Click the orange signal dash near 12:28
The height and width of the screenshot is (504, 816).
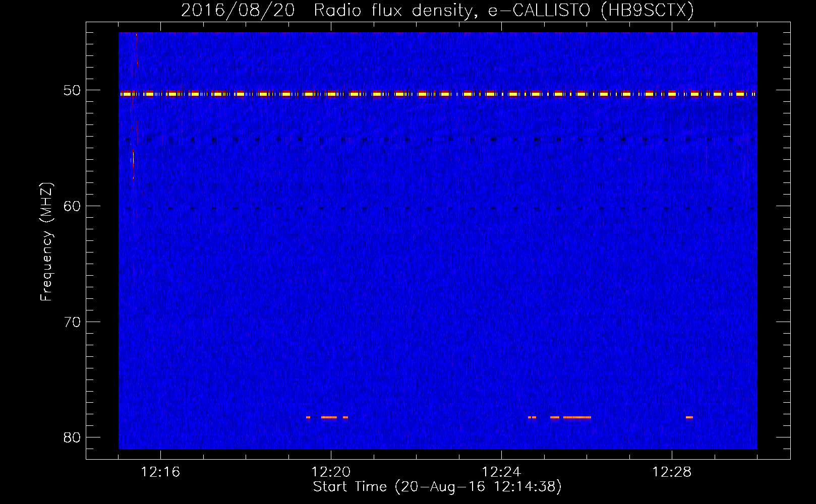(x=689, y=417)
